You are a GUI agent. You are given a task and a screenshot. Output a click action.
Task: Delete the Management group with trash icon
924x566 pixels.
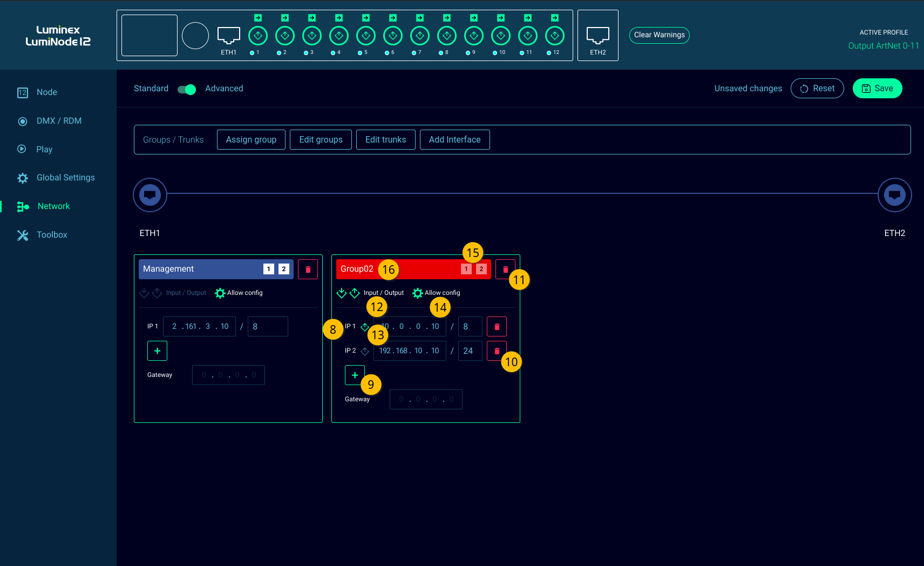(308, 269)
